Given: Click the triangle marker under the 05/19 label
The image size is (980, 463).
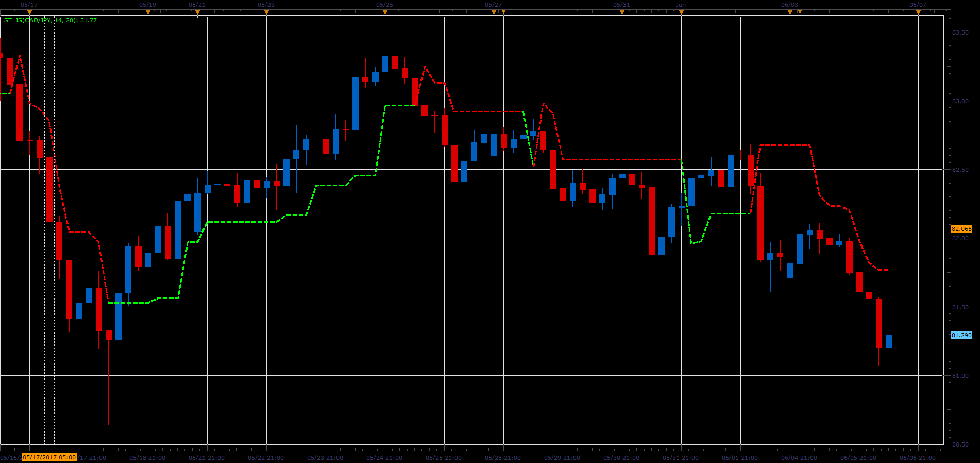Looking at the screenshot, I should tap(148, 12).
